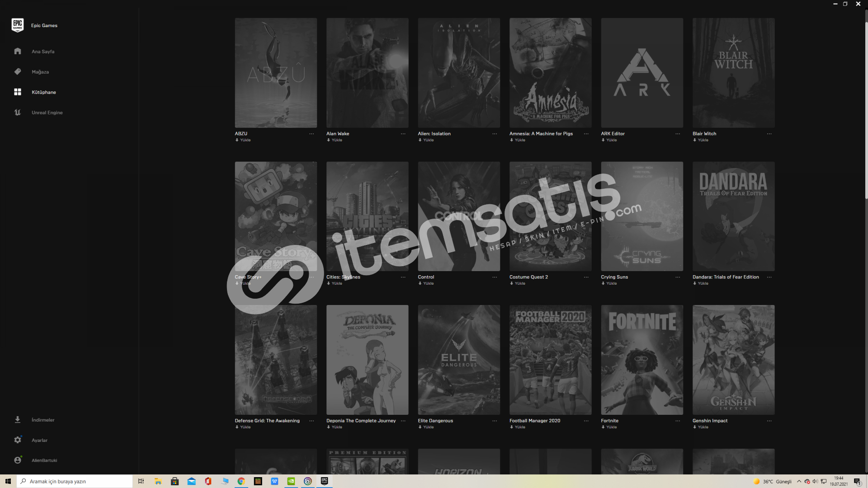Open Dandara cover thumbnail
The image size is (868, 488).
point(733,216)
